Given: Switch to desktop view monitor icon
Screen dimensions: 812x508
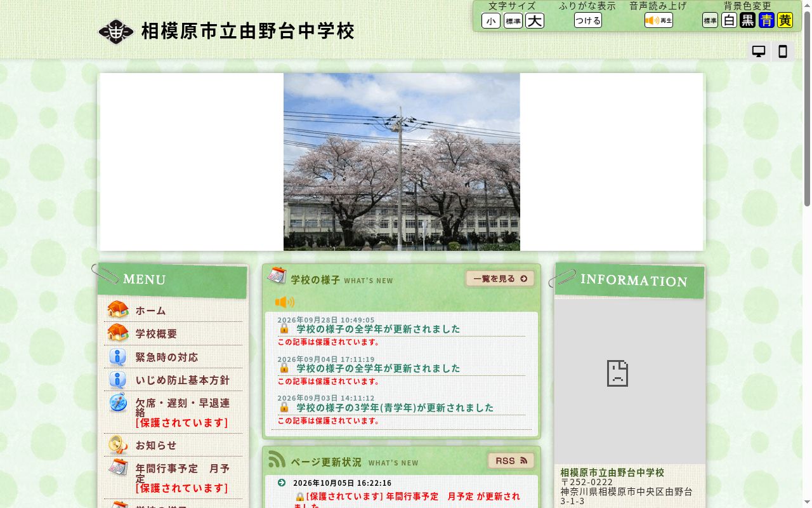Looking at the screenshot, I should (759, 52).
